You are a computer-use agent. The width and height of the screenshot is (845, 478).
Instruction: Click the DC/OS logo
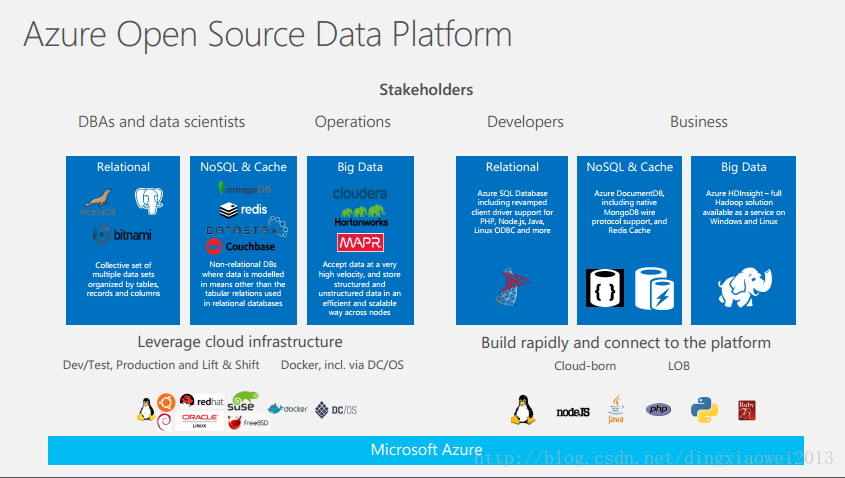(x=336, y=410)
